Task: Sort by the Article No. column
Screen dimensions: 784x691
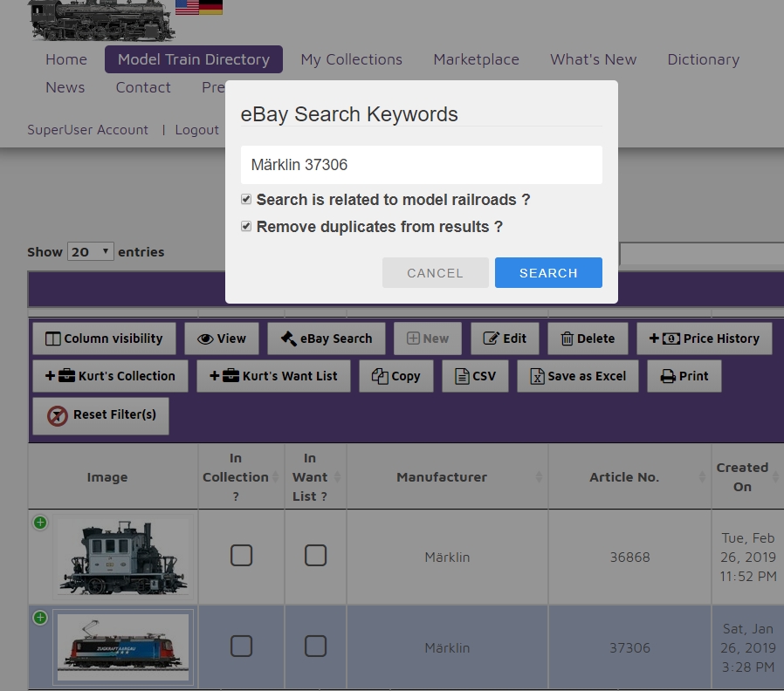Action: [x=630, y=476]
